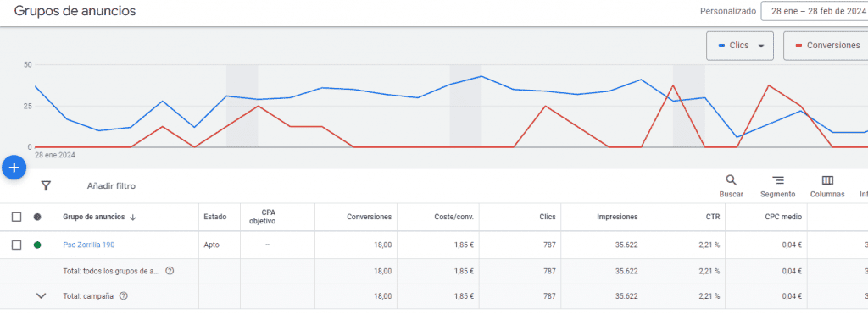The image size is (868, 314).
Task: Sort by the Conversiones column header
Action: (369, 217)
